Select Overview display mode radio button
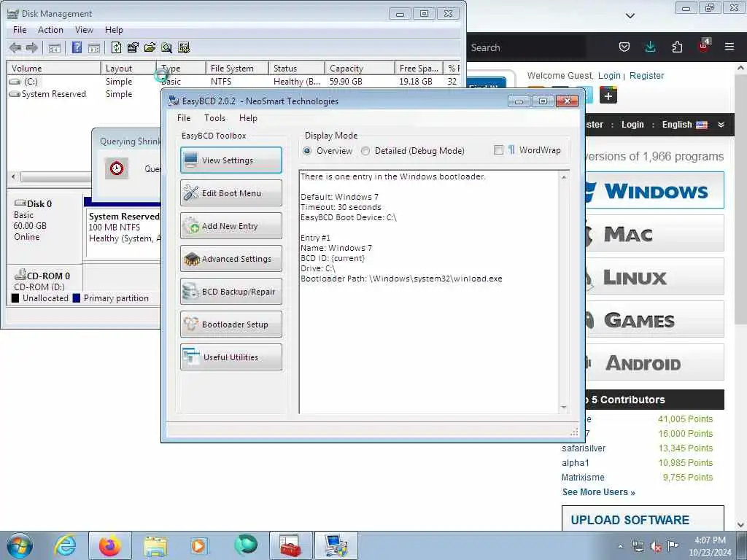Screen dimensions: 747x560 coord(307,151)
